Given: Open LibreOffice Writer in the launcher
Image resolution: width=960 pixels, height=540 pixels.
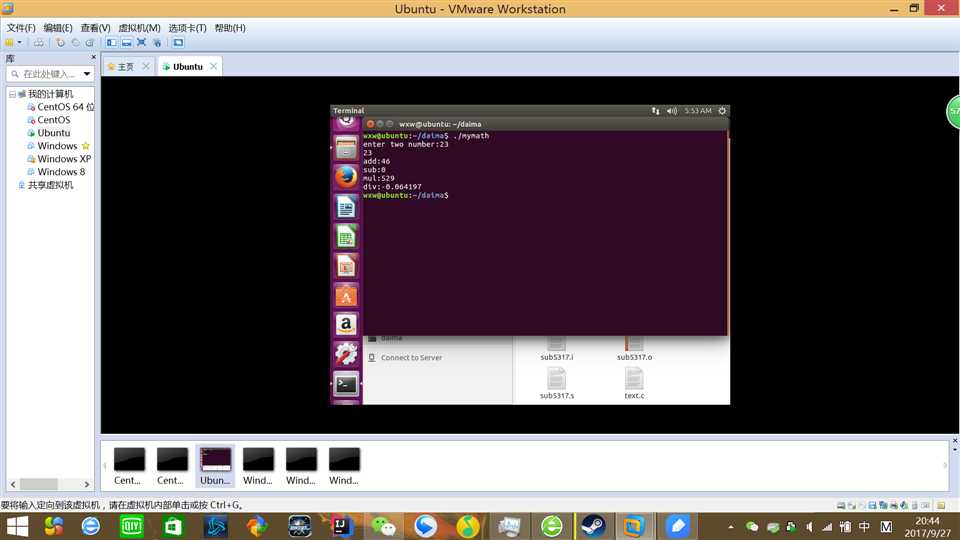Looking at the screenshot, I should tap(346, 207).
